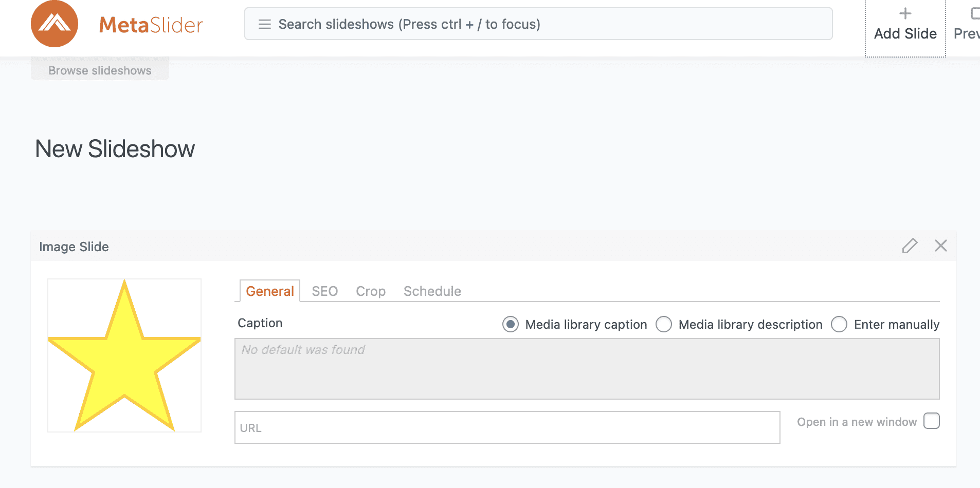The image size is (980, 488).
Task: Go to the Schedule tab
Action: [x=432, y=291]
